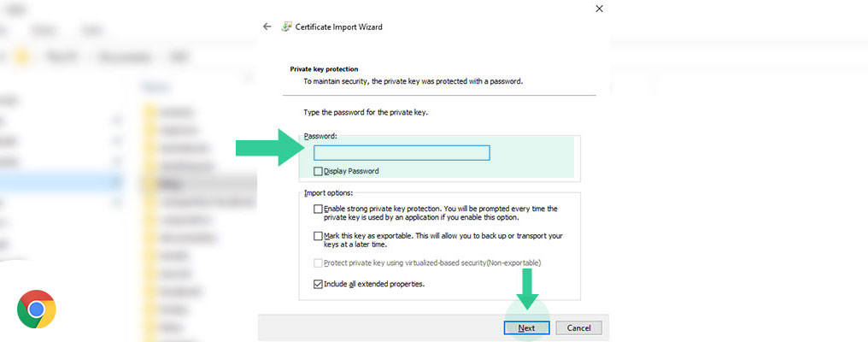Click the large green arrow pointing at Password
The height and width of the screenshot is (342, 868).
[x=270, y=147]
